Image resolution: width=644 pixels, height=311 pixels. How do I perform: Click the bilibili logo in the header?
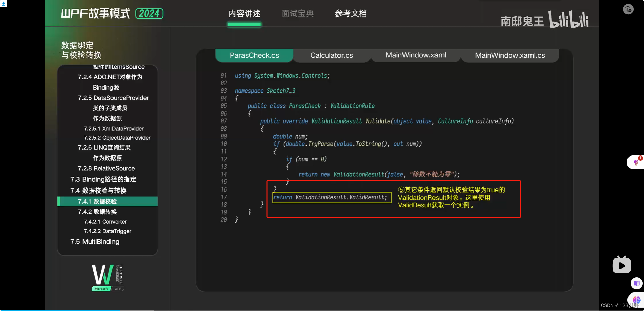(569, 19)
